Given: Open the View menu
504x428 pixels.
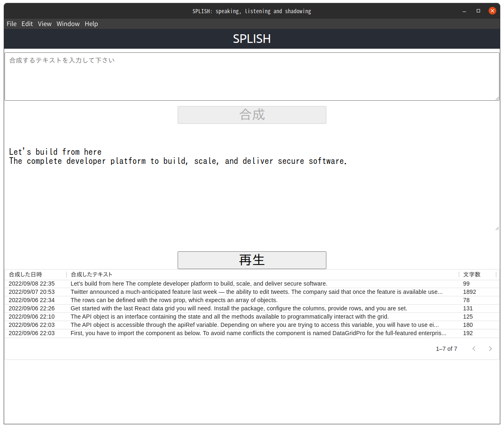Looking at the screenshot, I should pos(45,24).
